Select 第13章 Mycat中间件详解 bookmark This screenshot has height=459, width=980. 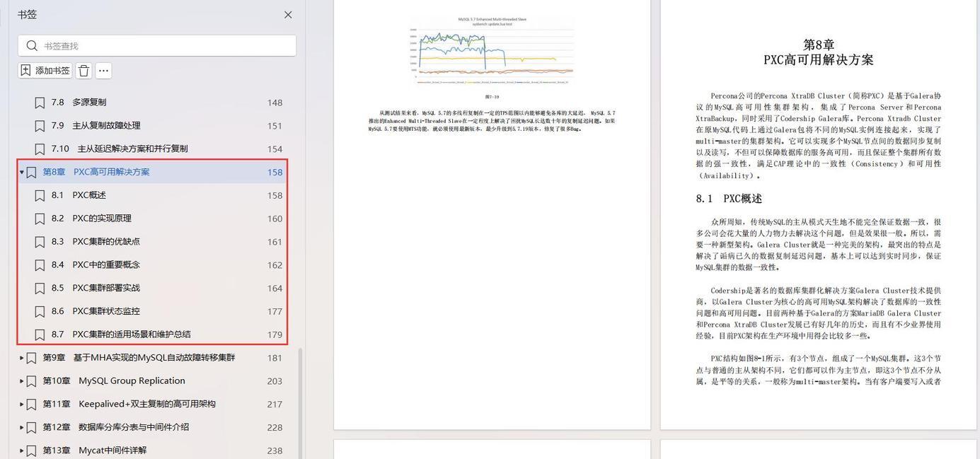[x=95, y=451]
